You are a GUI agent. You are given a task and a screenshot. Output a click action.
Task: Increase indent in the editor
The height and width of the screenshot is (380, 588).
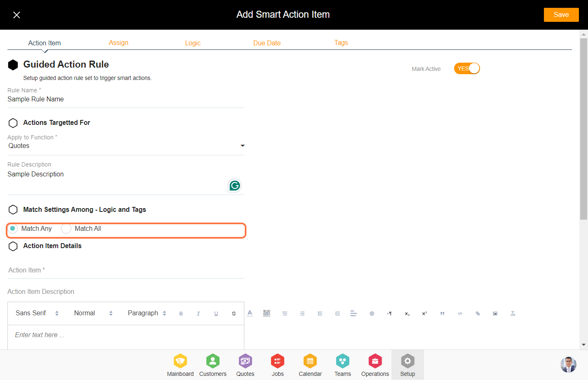point(337,314)
